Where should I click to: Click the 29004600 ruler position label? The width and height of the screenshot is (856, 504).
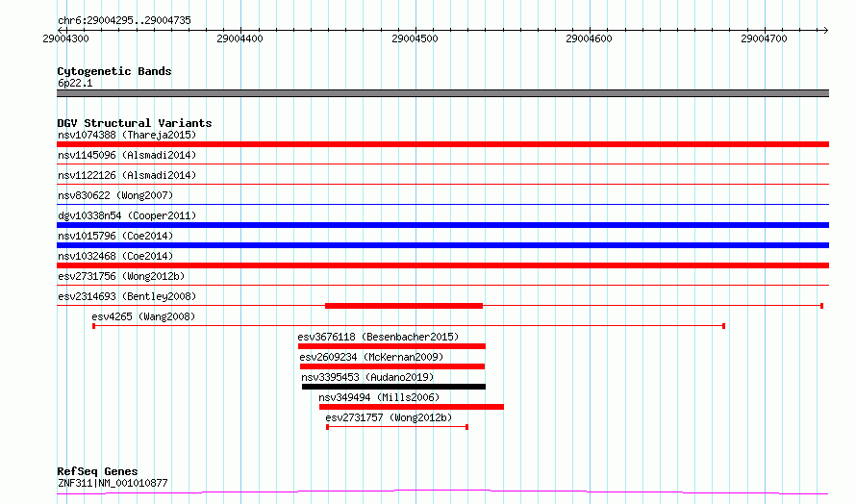pyautogui.click(x=589, y=38)
